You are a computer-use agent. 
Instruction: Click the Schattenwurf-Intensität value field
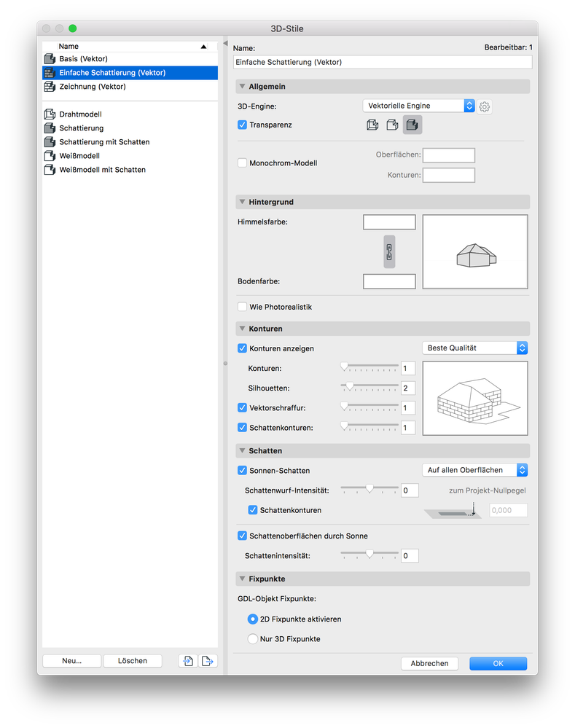pyautogui.click(x=410, y=490)
